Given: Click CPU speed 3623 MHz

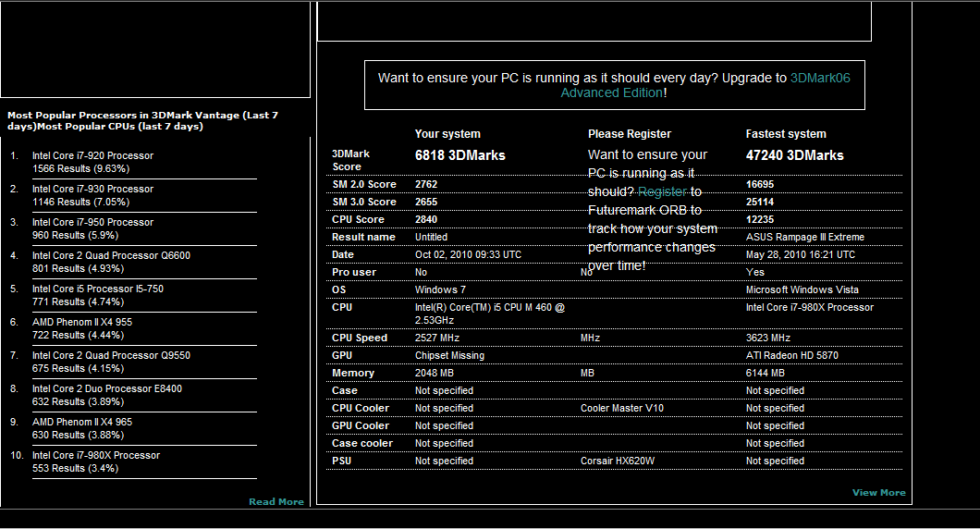Looking at the screenshot, I should (768, 338).
